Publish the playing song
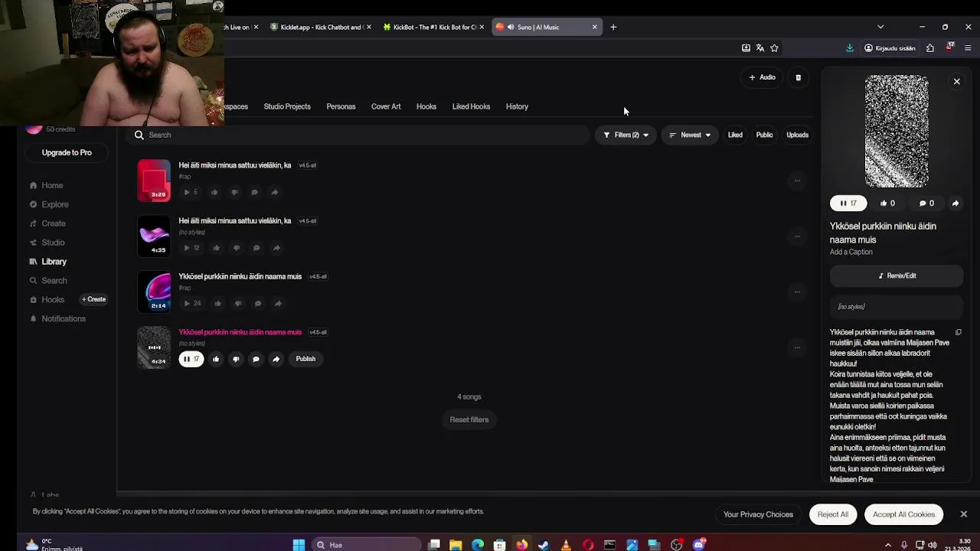The width and height of the screenshot is (980, 551). point(305,359)
